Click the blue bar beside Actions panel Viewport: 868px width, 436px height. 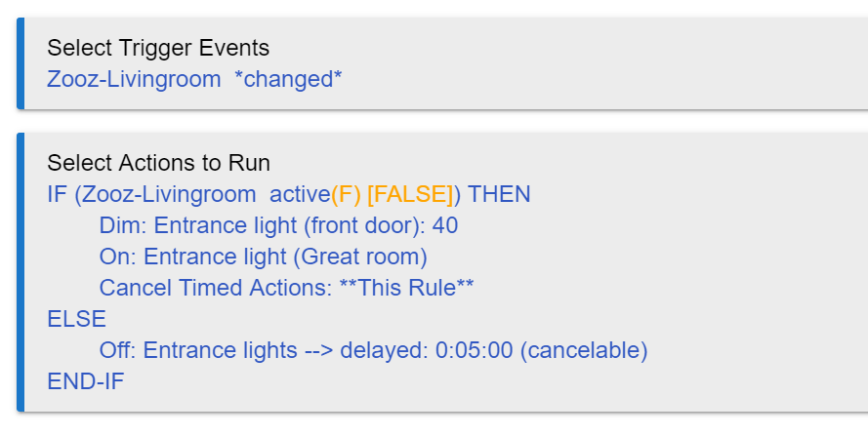21,272
